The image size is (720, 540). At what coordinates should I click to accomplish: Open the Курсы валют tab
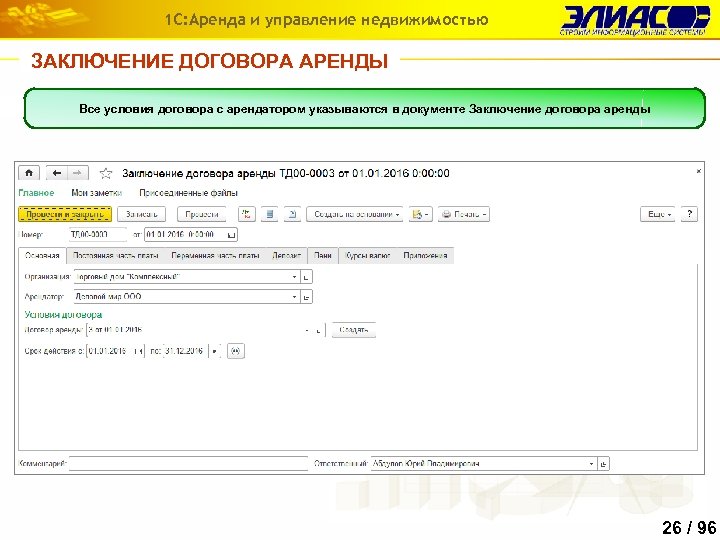[368, 255]
